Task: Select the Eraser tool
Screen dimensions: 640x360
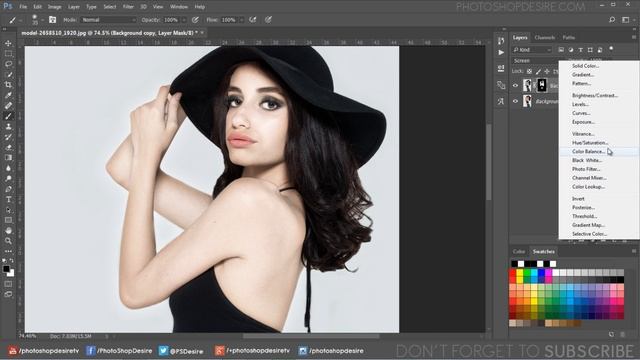Action: pos(8,147)
